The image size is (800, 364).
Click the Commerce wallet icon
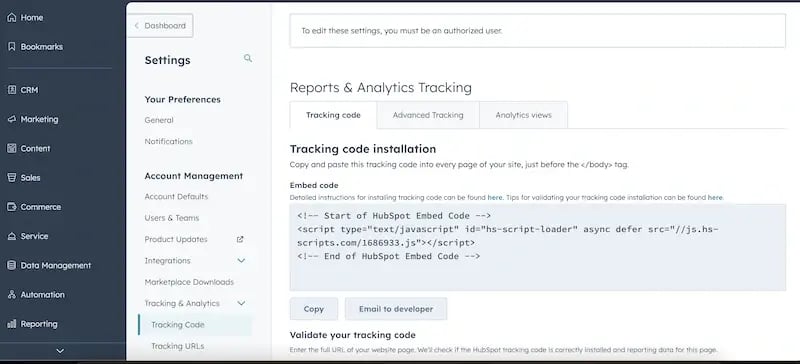coord(11,207)
